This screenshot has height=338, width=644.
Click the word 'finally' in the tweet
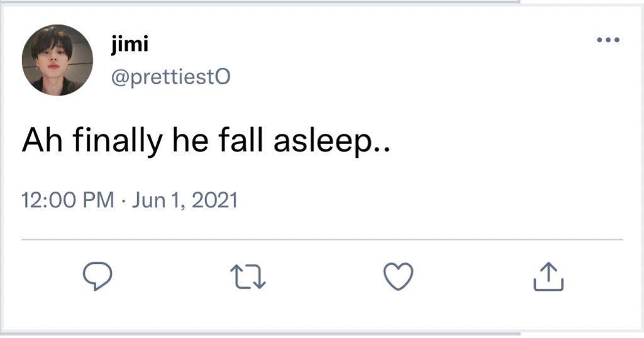coord(116,143)
